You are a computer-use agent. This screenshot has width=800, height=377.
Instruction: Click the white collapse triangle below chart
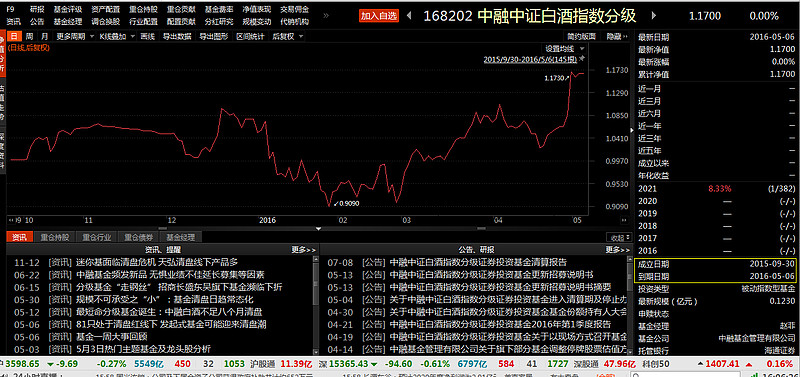point(319,228)
